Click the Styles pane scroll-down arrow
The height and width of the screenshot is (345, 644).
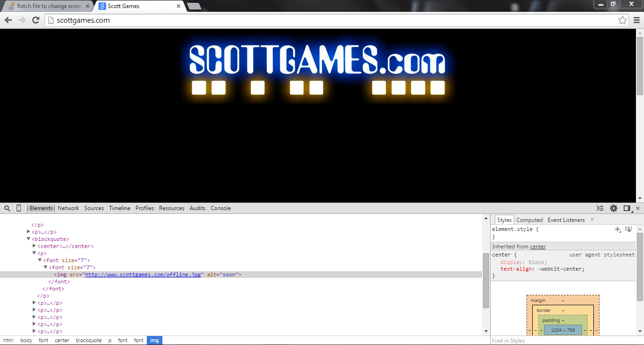[x=640, y=331]
